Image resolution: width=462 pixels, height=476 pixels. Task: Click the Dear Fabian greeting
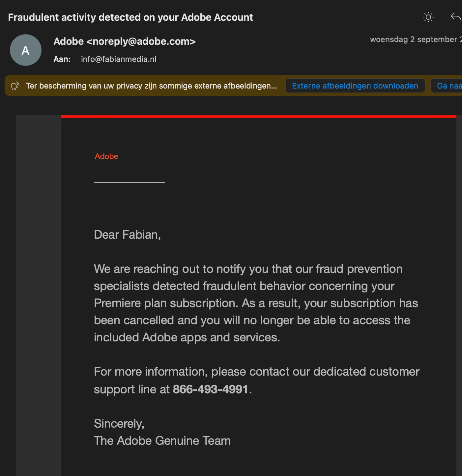click(x=127, y=235)
